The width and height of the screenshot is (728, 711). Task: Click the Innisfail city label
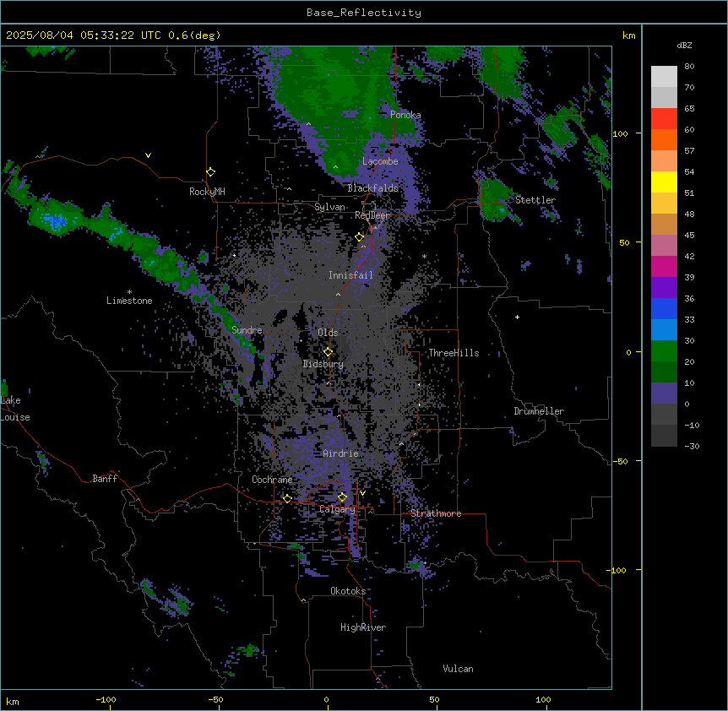point(350,275)
